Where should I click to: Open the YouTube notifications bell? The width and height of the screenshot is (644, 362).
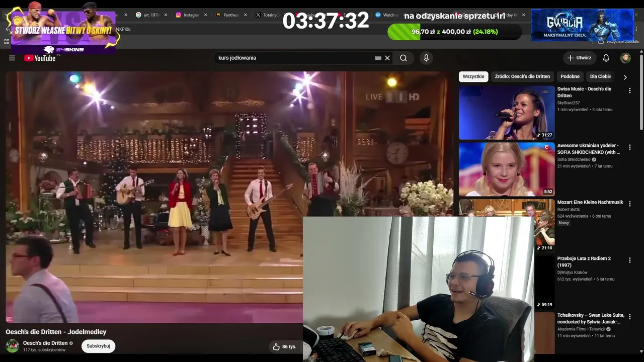[606, 58]
